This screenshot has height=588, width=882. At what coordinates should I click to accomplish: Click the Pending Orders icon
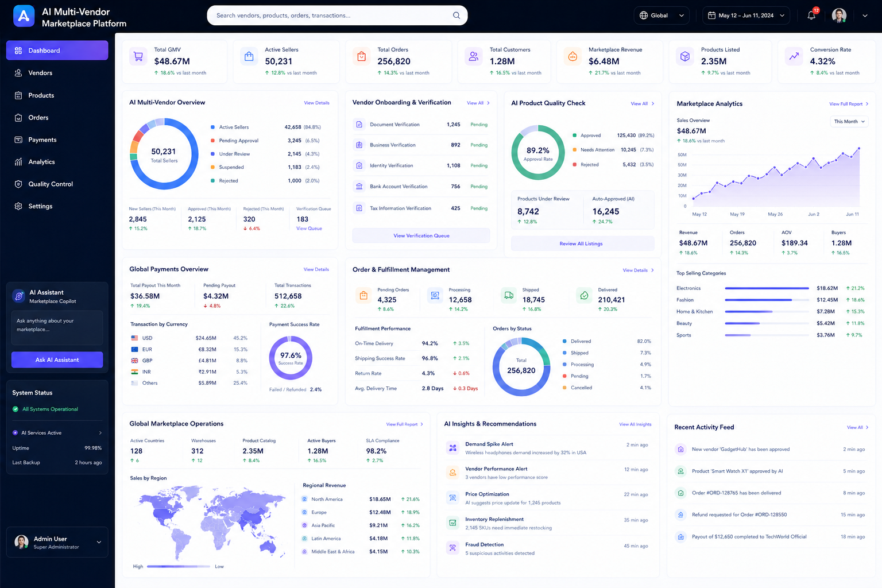363,296
